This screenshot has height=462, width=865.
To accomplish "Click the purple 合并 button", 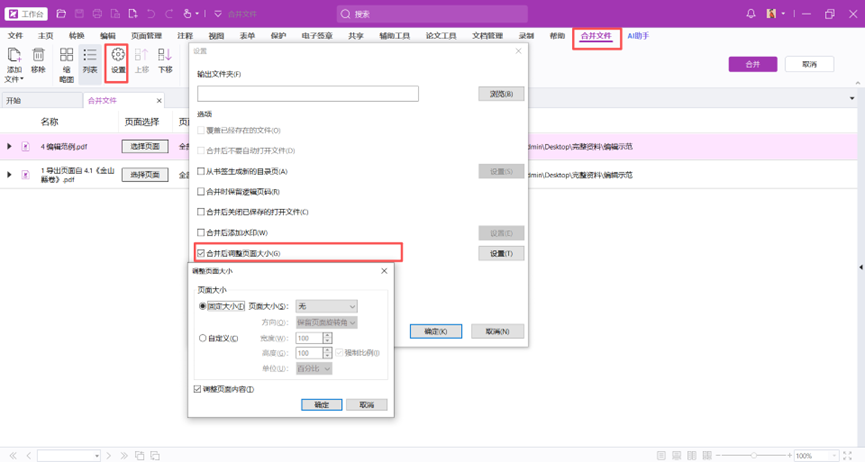I will click(x=752, y=64).
